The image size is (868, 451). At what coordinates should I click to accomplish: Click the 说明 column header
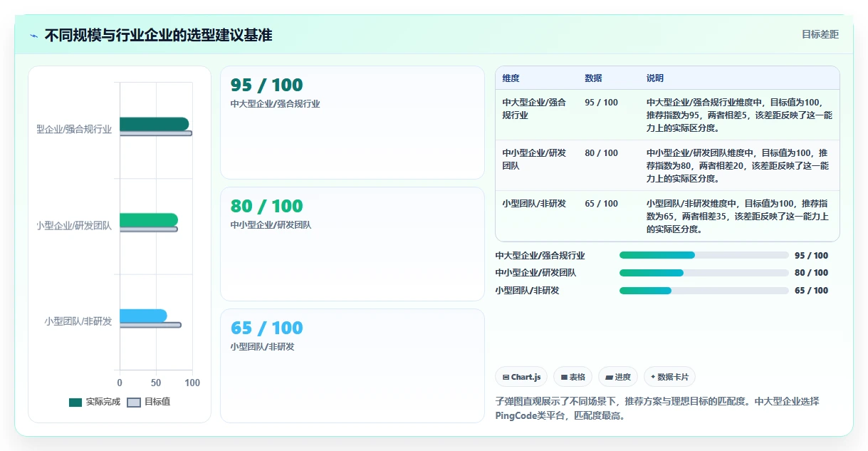(655, 78)
